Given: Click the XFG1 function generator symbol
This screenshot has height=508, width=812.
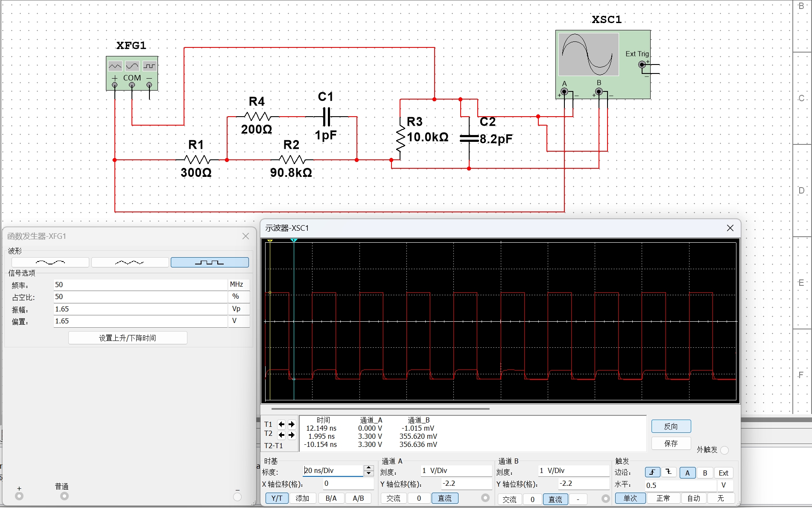Looking at the screenshot, I should pos(132,73).
